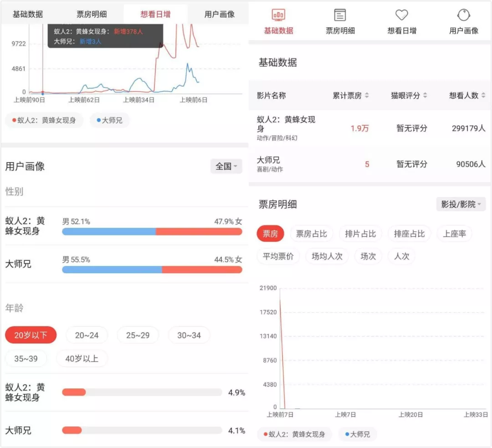The width and height of the screenshot is (492, 448).
Task: Select the 场均人次 metric pill
Action: (x=327, y=256)
